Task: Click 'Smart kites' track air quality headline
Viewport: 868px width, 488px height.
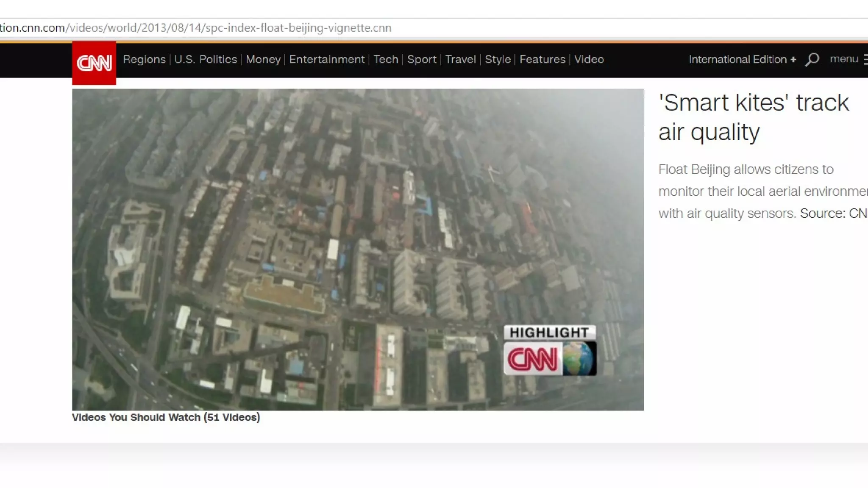Action: point(753,117)
